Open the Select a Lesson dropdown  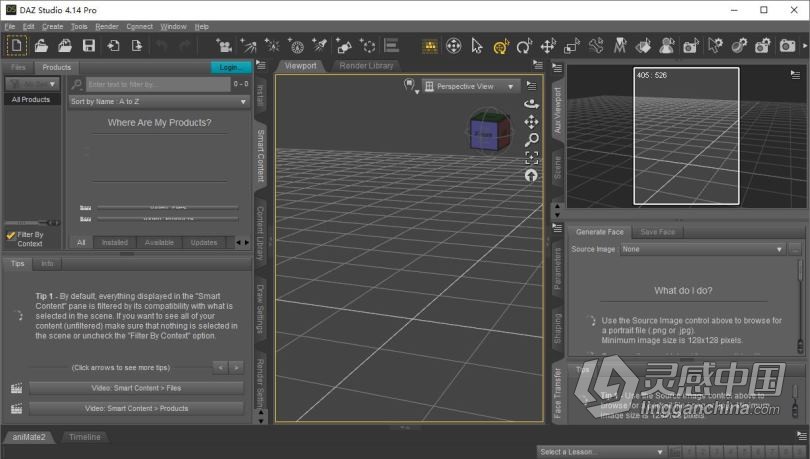601,452
